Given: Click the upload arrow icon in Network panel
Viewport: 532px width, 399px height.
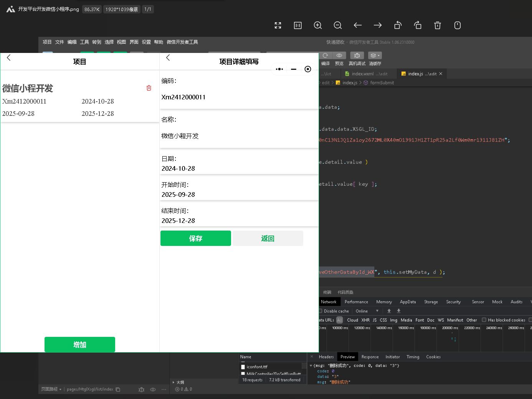Looking at the screenshot, I should (x=389, y=311).
